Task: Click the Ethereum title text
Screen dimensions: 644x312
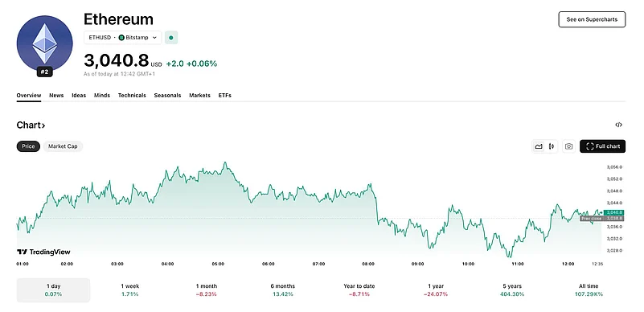Action: 118,19
